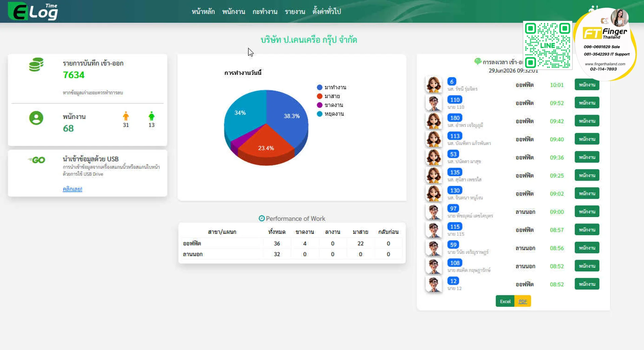The width and height of the screenshot is (644, 350).
Task: Click มาสาย value 22 in ออฟฟิต row
Action: pos(361,243)
